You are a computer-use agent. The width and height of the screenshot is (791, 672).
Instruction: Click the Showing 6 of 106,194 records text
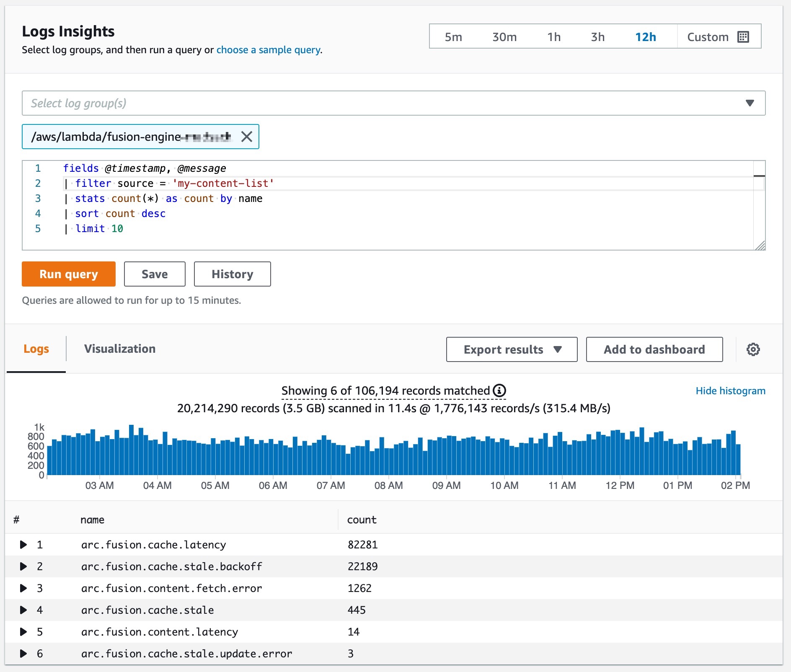tap(385, 390)
